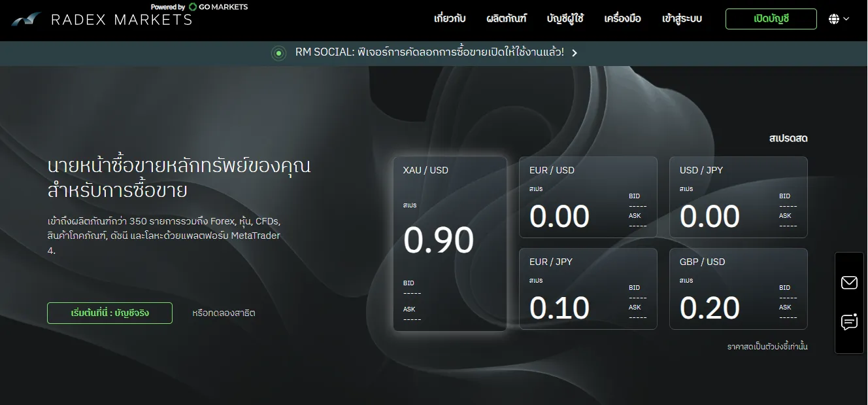Image resolution: width=868 pixels, height=405 pixels.
Task: Open the บัญชีผู้ใช้ menu
Action: coord(565,19)
